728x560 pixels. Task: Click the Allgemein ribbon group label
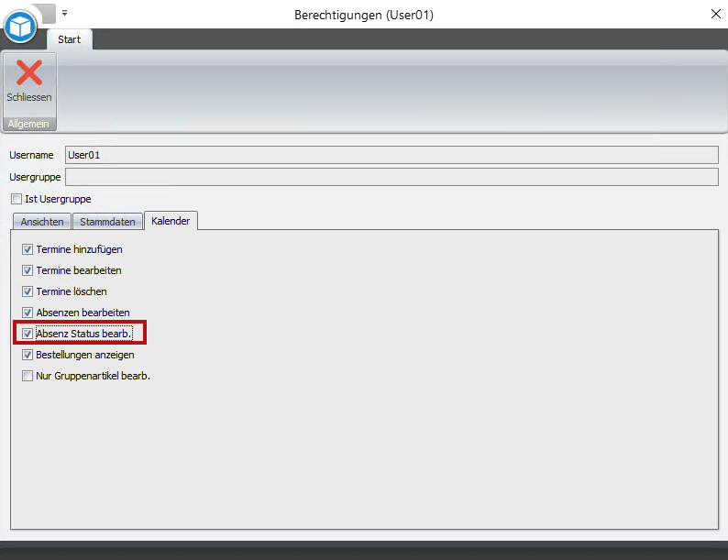tap(29, 124)
